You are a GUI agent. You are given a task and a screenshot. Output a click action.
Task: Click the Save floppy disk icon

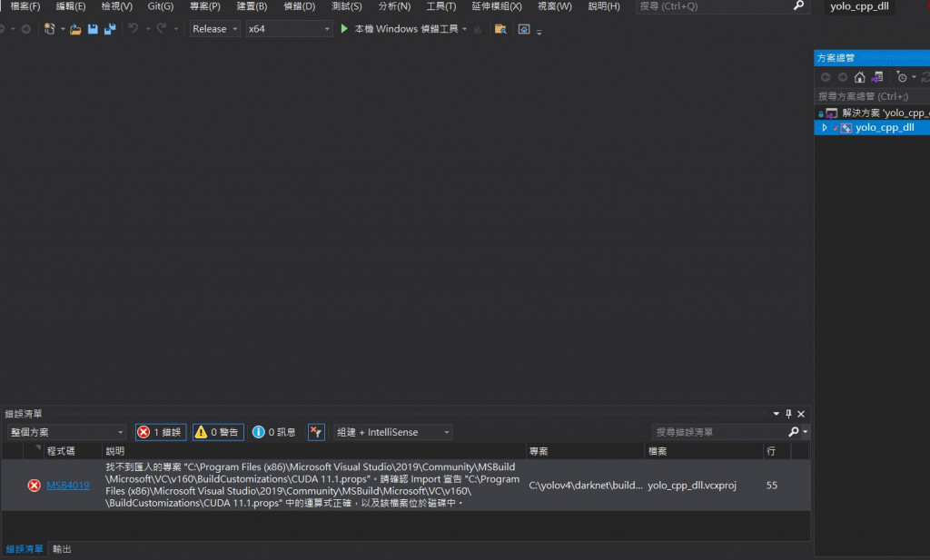(93, 29)
